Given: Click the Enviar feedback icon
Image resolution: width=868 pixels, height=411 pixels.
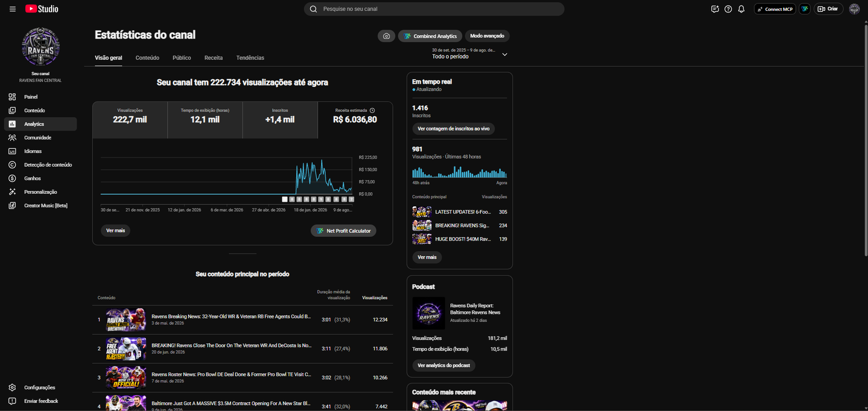Looking at the screenshot, I should (12, 401).
